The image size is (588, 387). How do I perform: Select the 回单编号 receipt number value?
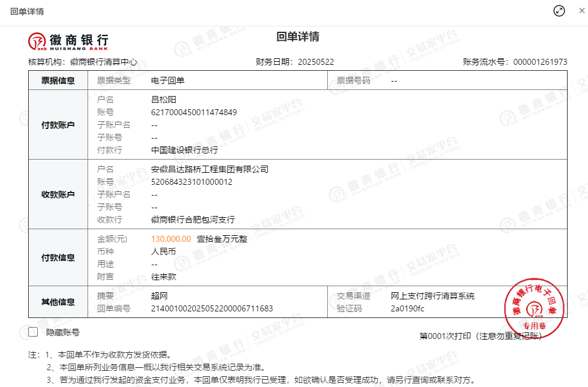(212, 308)
